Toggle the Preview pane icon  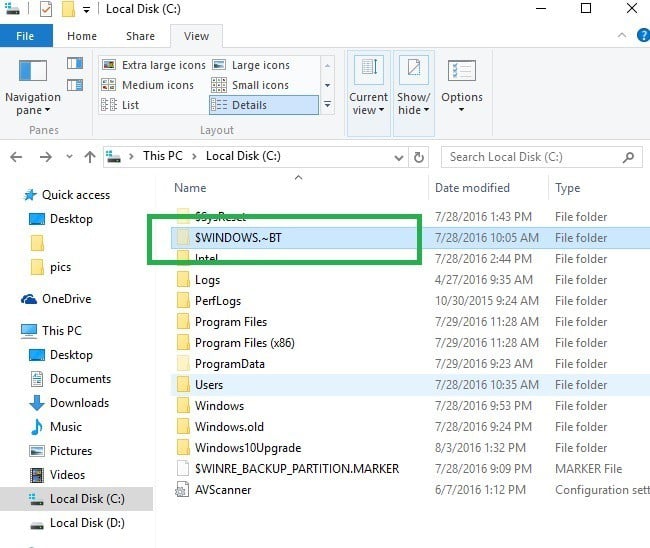[75, 63]
